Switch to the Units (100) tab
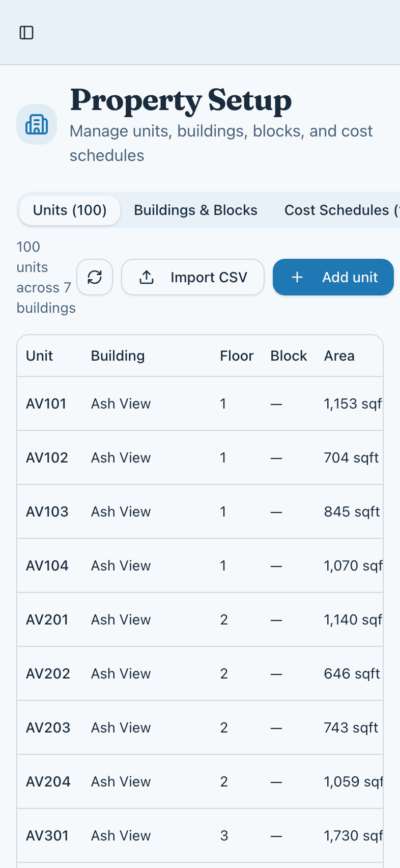400x868 pixels. [70, 210]
